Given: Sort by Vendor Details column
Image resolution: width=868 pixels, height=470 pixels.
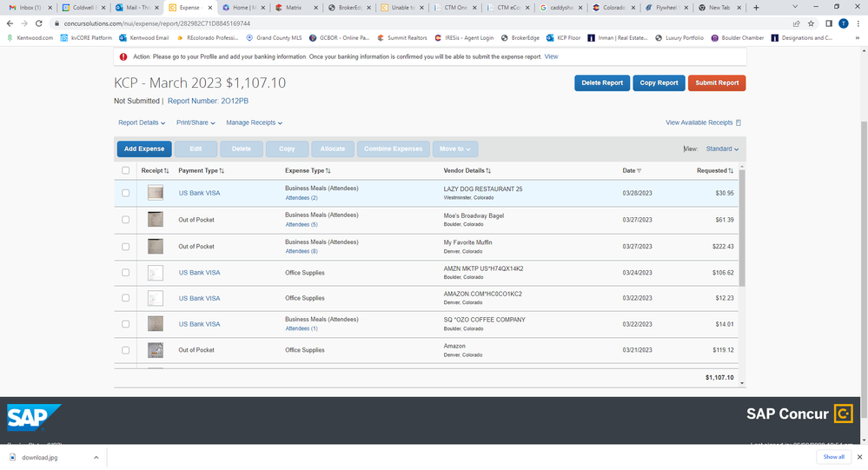Looking at the screenshot, I should pos(467,170).
